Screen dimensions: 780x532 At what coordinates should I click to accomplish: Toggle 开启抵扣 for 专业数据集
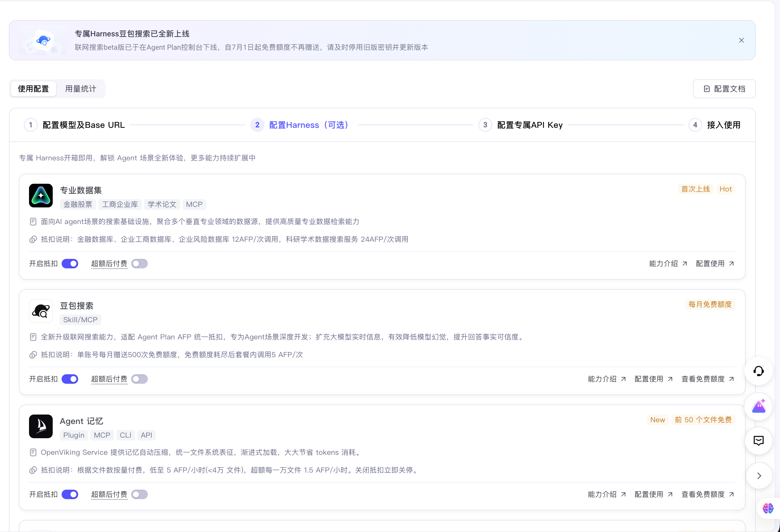tap(70, 264)
